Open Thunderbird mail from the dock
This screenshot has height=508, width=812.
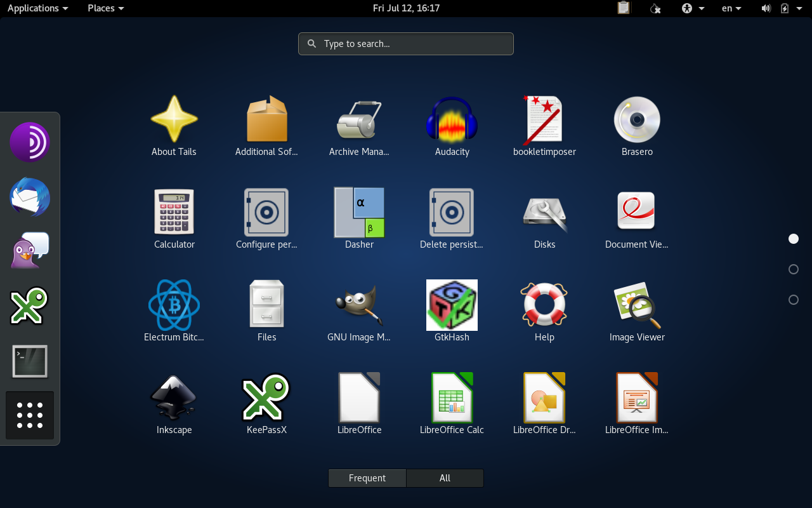click(30, 197)
